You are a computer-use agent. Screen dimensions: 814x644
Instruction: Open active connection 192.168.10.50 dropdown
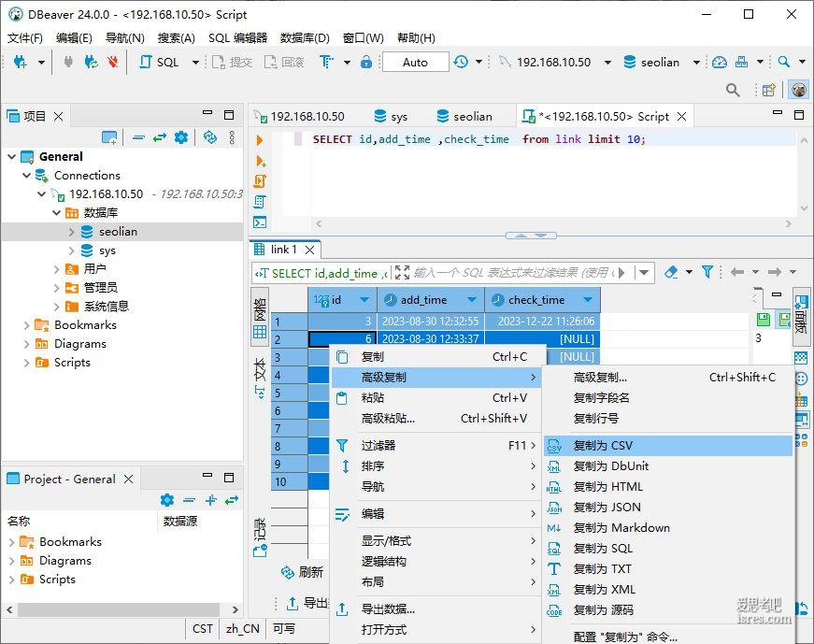[607, 63]
